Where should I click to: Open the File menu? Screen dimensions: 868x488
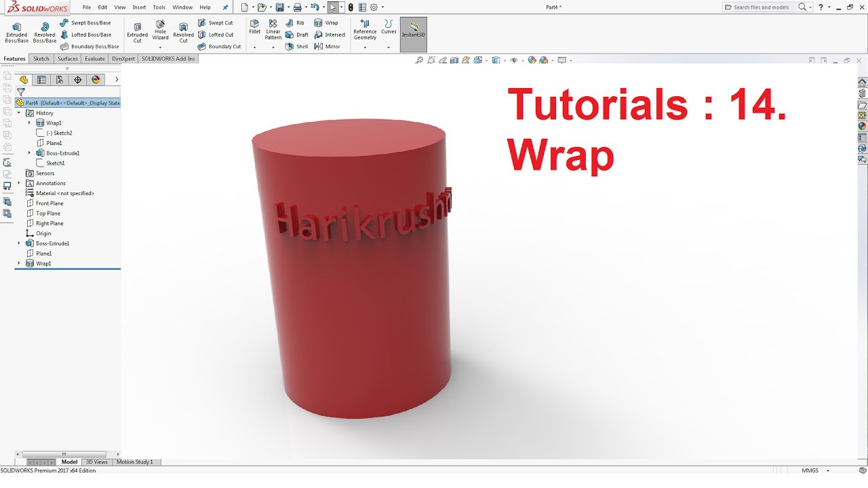point(87,7)
